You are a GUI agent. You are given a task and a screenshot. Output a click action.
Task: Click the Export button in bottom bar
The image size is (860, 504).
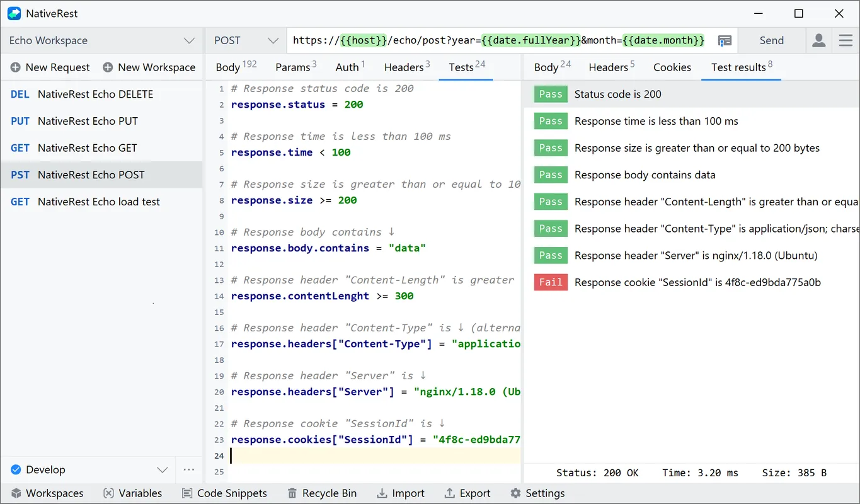467,493
